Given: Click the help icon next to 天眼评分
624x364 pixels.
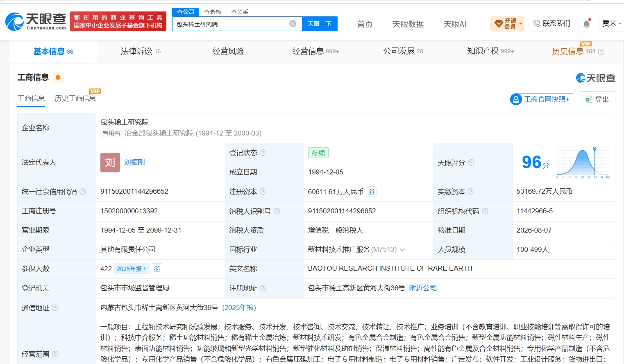Looking at the screenshot, I should (x=471, y=163).
